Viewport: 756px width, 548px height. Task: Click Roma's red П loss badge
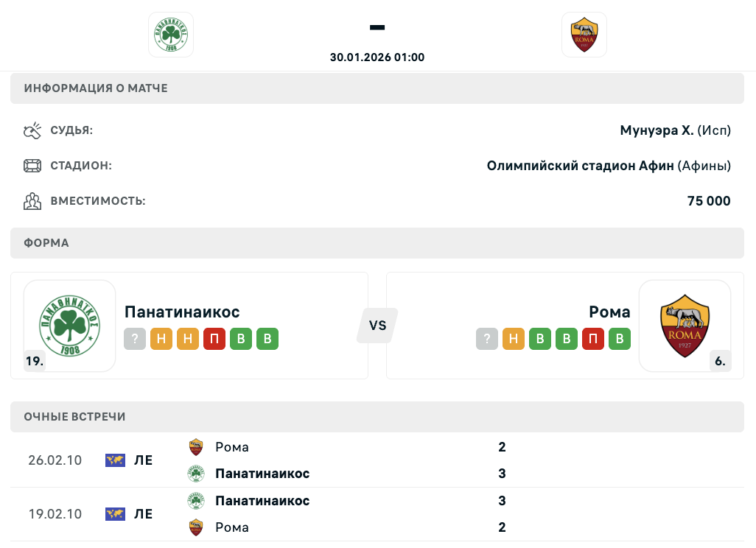pos(593,339)
